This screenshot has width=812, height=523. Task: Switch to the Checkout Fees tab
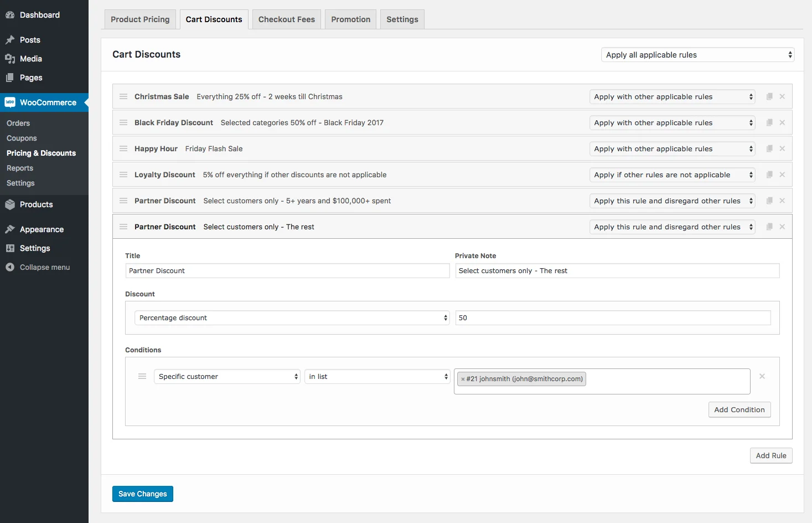286,19
